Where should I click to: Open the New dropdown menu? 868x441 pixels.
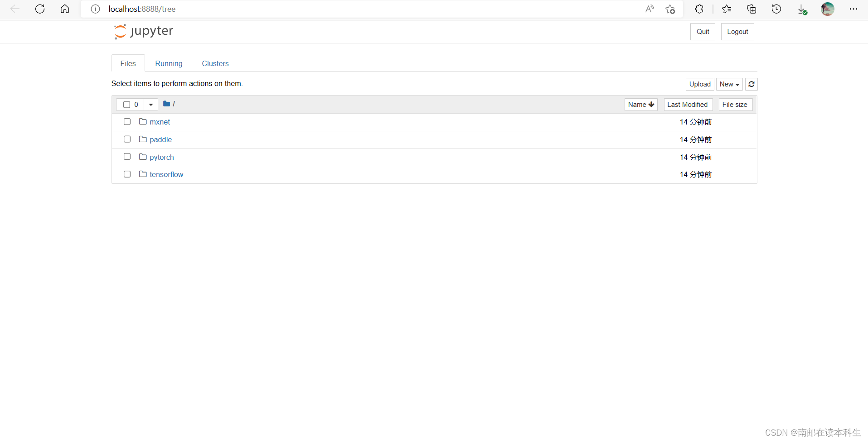(729, 84)
